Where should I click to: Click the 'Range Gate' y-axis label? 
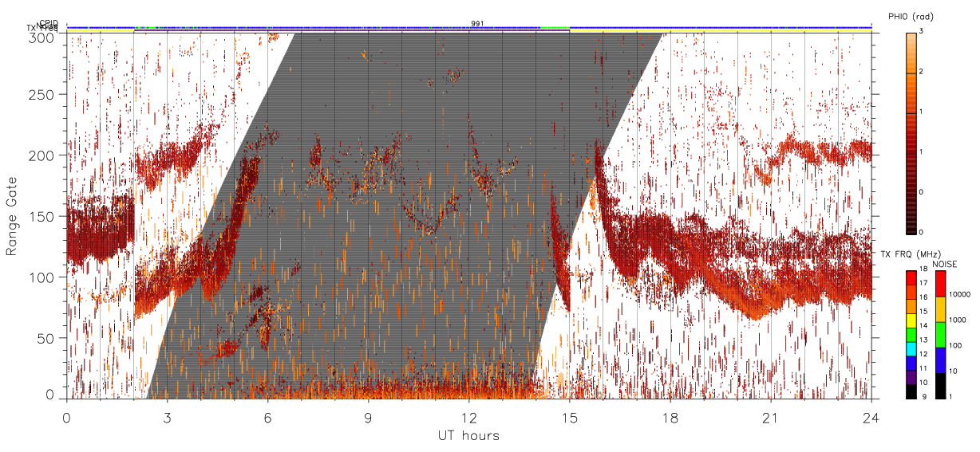point(12,217)
